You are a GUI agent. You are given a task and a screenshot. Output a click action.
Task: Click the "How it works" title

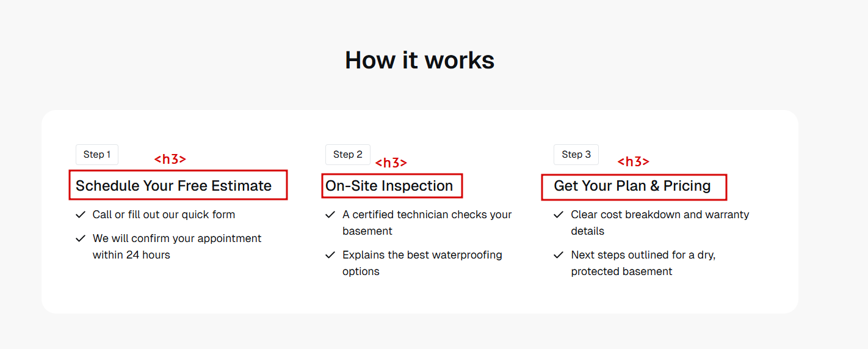pos(419,60)
